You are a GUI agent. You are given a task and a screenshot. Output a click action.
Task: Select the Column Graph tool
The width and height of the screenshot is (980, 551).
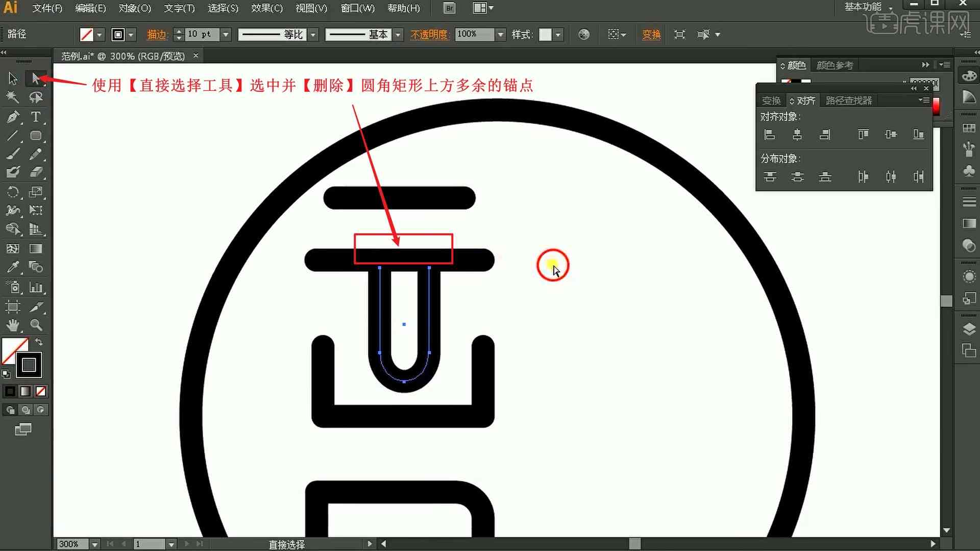point(36,287)
